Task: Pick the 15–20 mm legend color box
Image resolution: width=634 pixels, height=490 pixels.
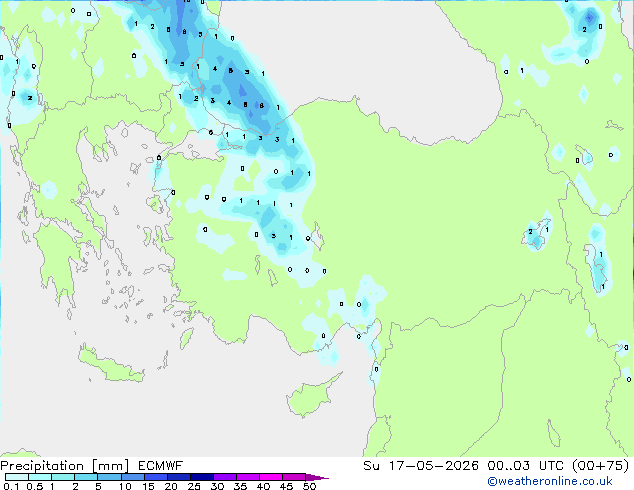Action: [155, 477]
